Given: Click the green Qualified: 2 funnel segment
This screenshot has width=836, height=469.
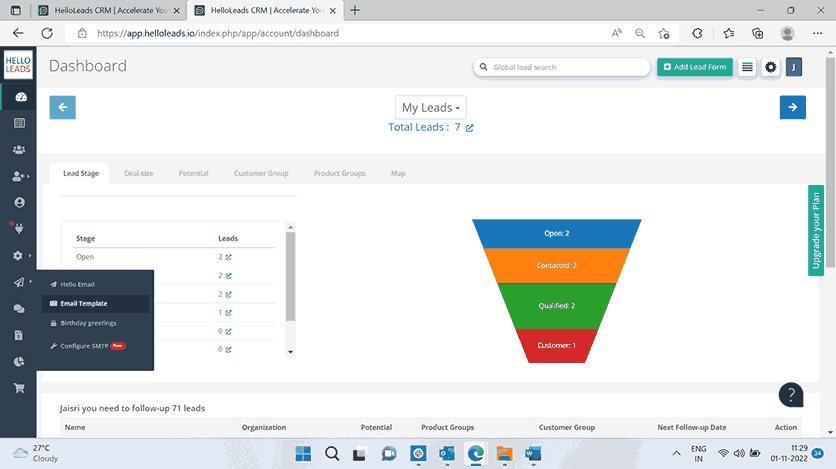Looking at the screenshot, I should (557, 306).
